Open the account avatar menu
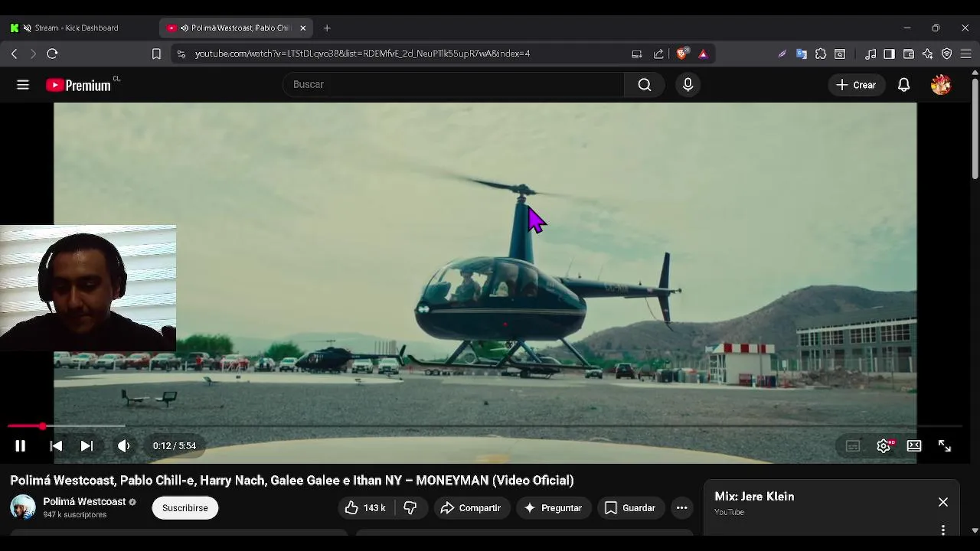 pyautogui.click(x=941, y=85)
